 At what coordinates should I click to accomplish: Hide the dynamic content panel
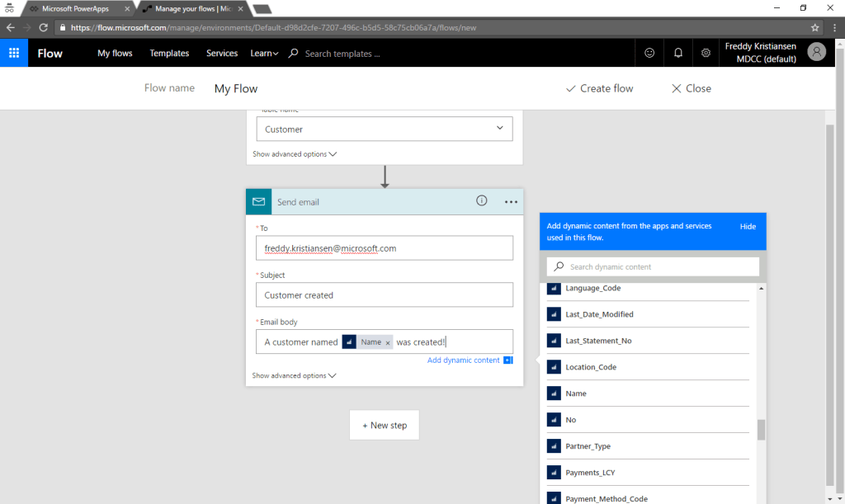coord(748,226)
